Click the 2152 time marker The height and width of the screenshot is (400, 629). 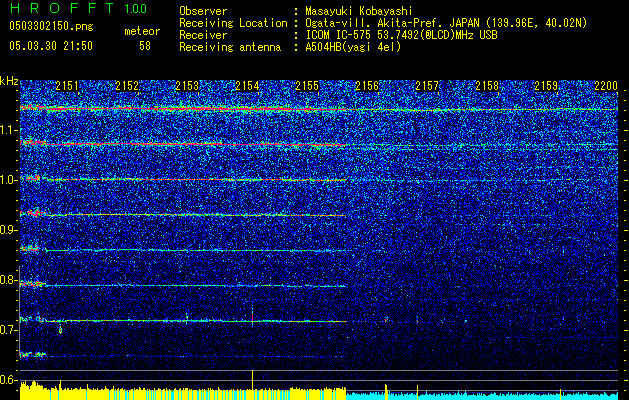[x=127, y=87]
